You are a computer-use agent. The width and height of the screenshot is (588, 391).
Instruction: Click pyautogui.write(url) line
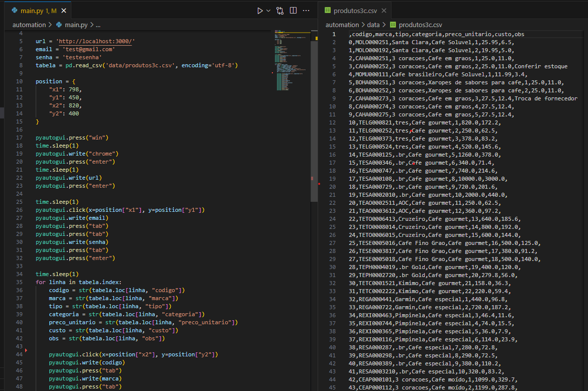tap(69, 178)
